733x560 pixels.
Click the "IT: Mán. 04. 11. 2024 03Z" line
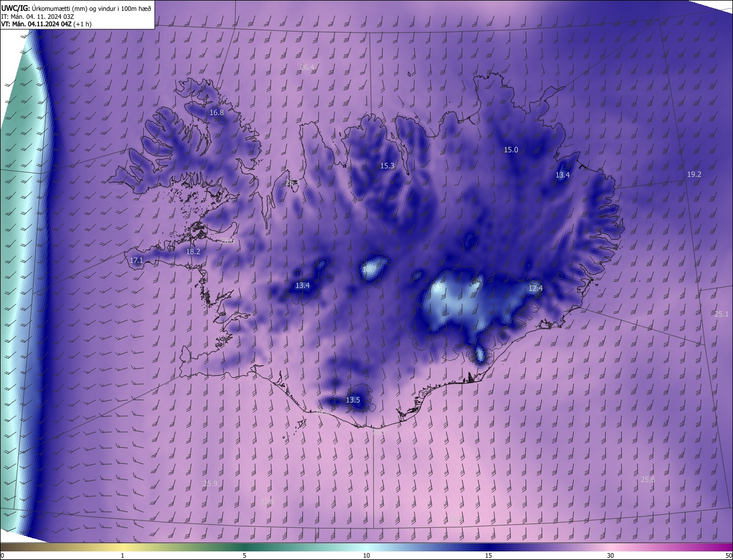(x=37, y=16)
